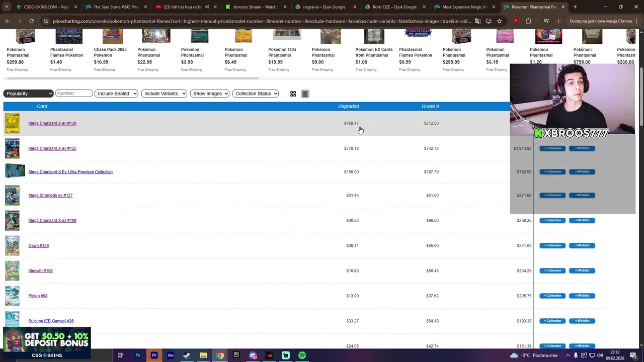The image size is (644, 362).
Task: Switch to grid view icon
Action: (x=293, y=94)
